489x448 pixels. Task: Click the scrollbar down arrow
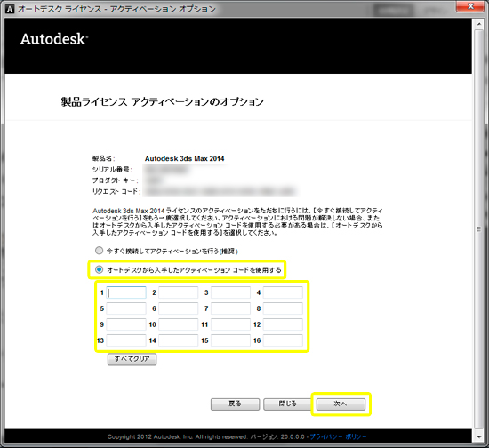click(x=479, y=437)
